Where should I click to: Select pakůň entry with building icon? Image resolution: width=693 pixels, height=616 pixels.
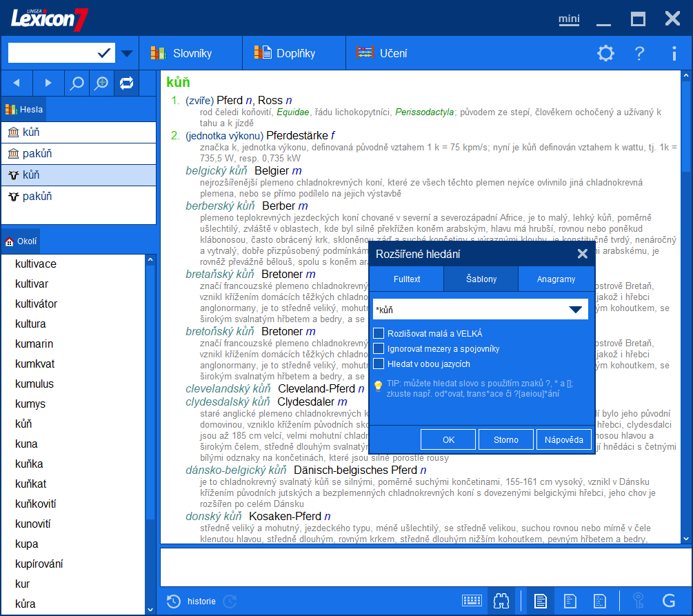(79, 153)
